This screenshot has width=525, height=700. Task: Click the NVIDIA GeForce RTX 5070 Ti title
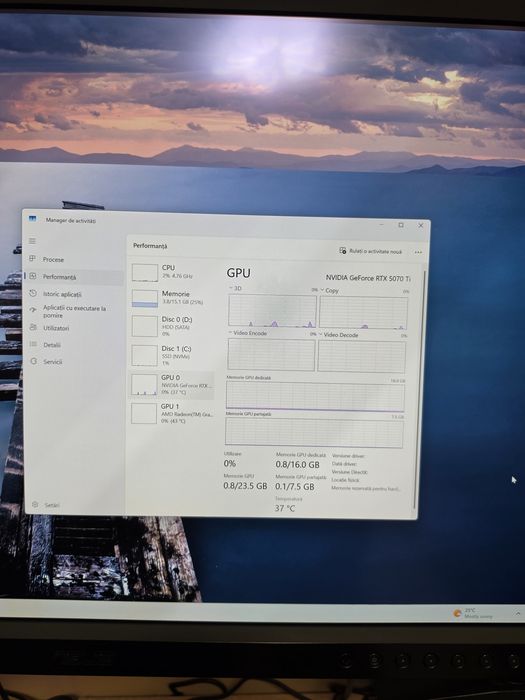pos(368,278)
